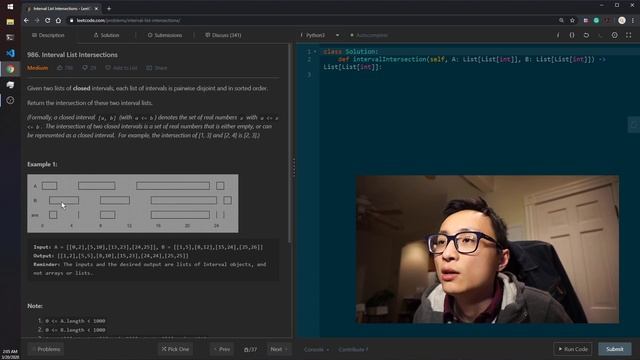
Task: Switch to the Description tab
Action: [48, 35]
